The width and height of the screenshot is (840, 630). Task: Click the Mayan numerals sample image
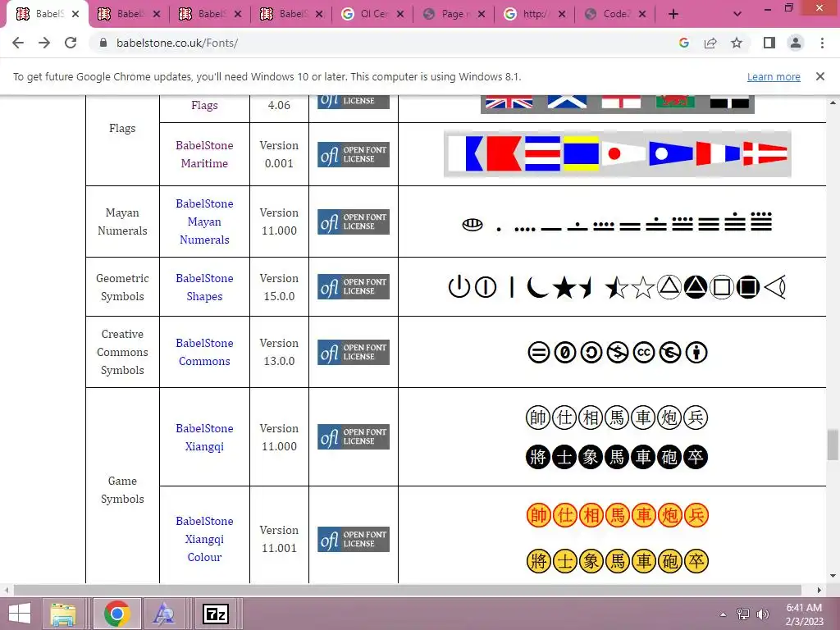617,222
